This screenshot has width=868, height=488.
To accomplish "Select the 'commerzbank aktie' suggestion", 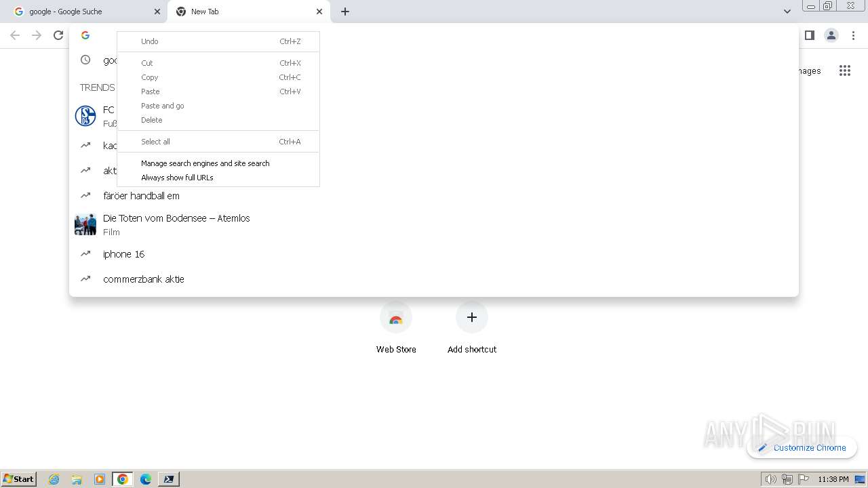I will (x=434, y=279).
